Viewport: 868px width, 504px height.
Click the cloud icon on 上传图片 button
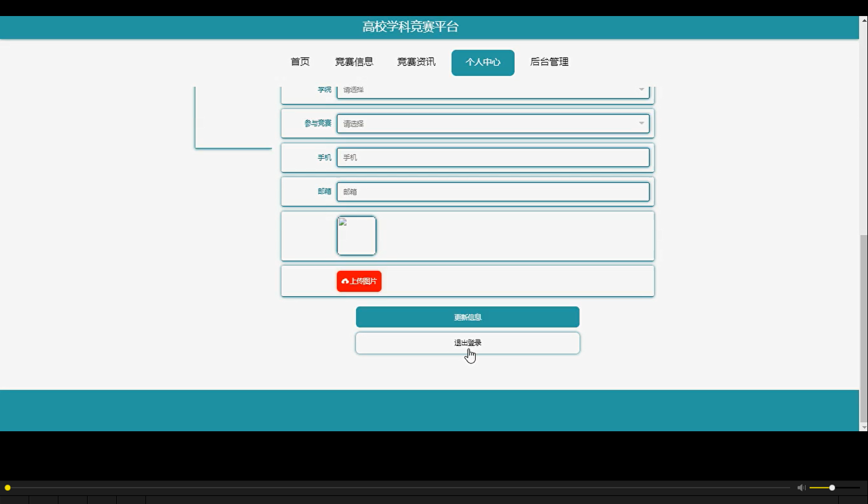point(345,281)
